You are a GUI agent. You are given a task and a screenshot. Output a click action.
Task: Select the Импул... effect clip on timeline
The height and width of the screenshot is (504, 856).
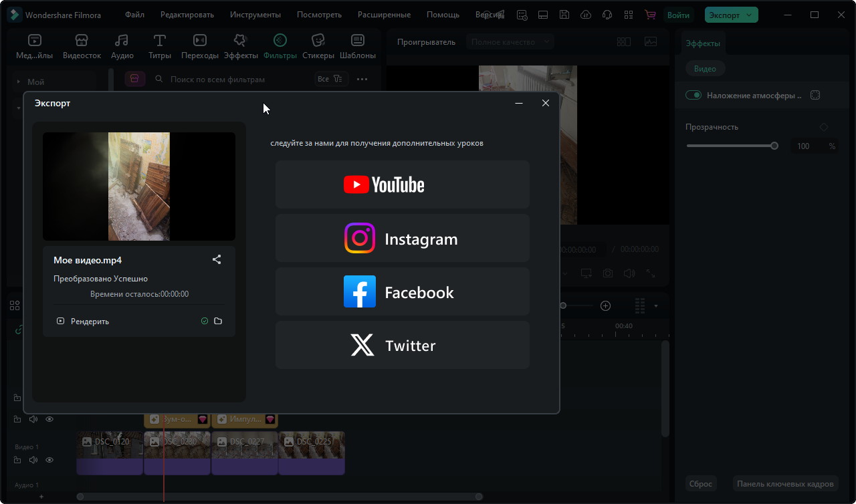pos(244,419)
